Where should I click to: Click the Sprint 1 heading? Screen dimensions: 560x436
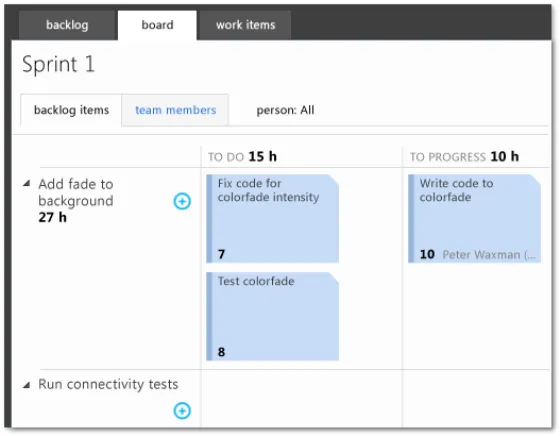tap(59, 64)
